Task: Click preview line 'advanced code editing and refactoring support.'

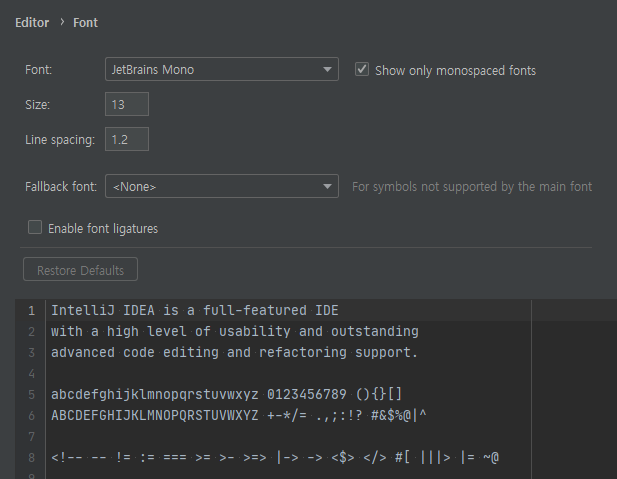Action: 235,352
